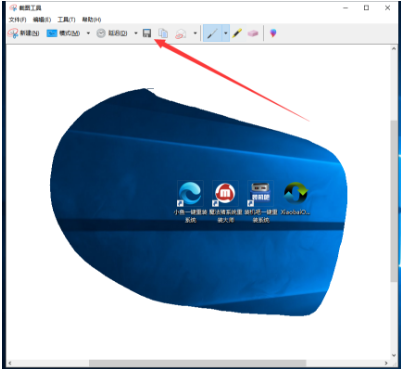
Task: Click the New snip button
Action: 24,33
